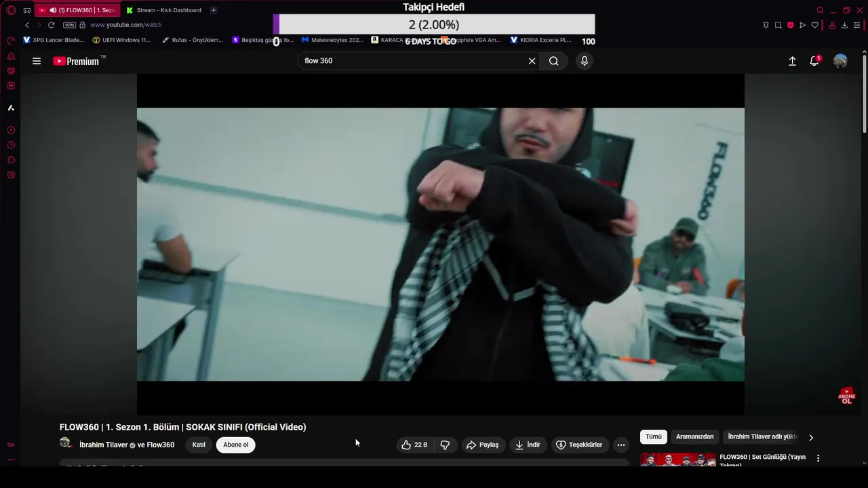Open the sidebar extensions icon
Viewport: 868px width, 488px height.
[11, 160]
